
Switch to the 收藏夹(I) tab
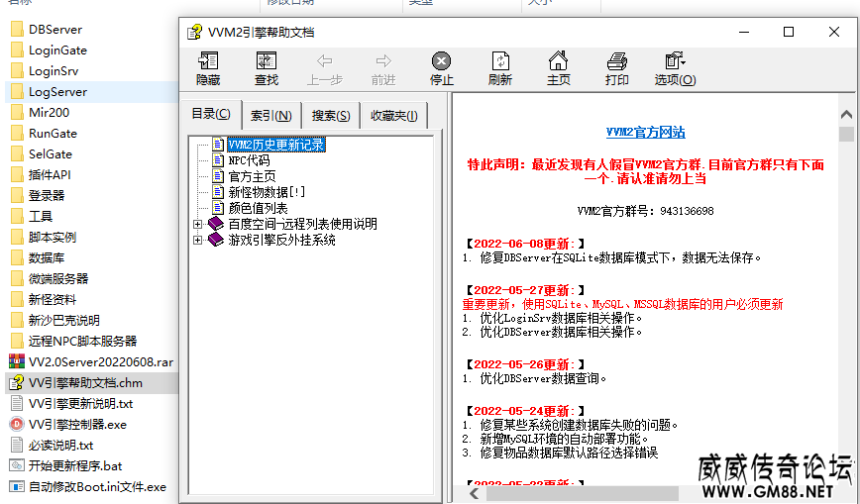[x=393, y=116]
